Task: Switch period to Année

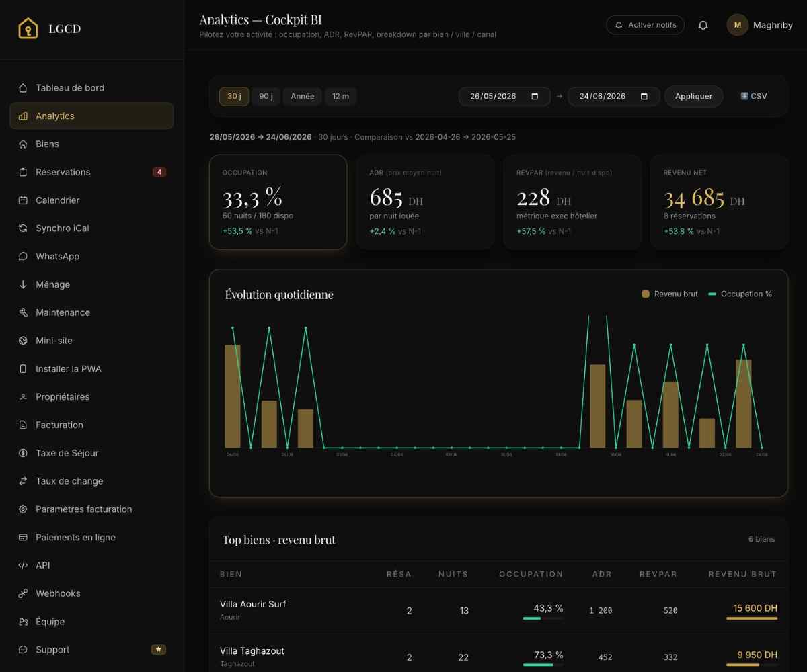Action: (303, 96)
